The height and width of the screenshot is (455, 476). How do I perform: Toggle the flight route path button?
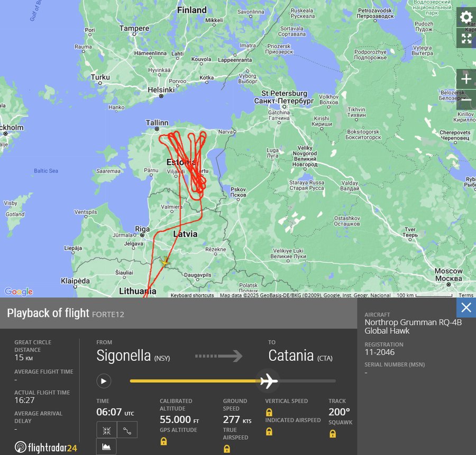(127, 430)
